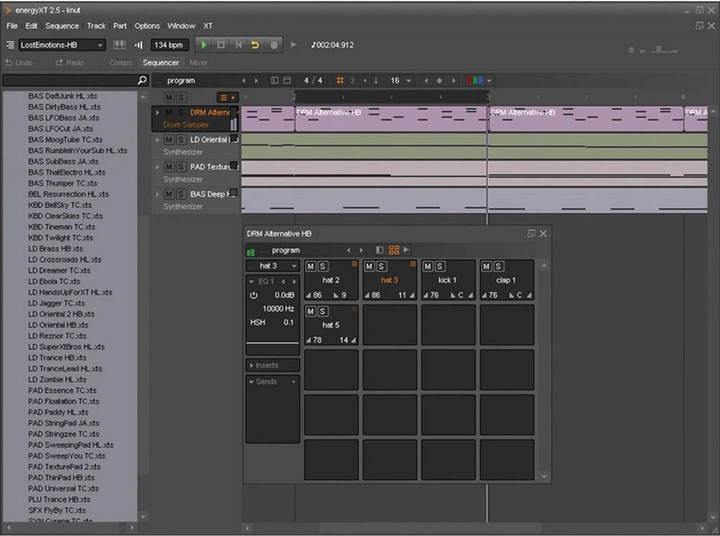Click the search magnifier icon
The image size is (720, 536).
tap(142, 80)
